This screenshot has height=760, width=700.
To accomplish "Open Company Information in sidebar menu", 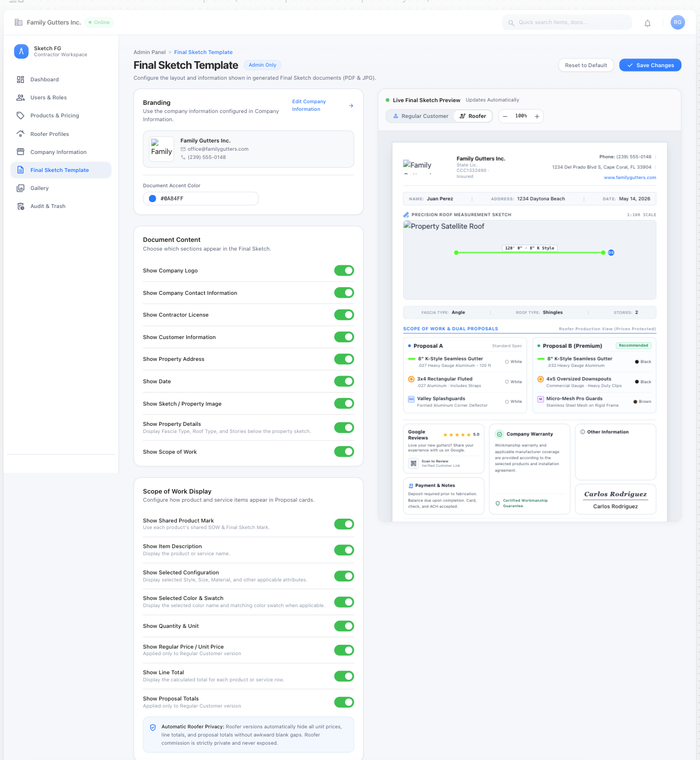I will point(61,152).
